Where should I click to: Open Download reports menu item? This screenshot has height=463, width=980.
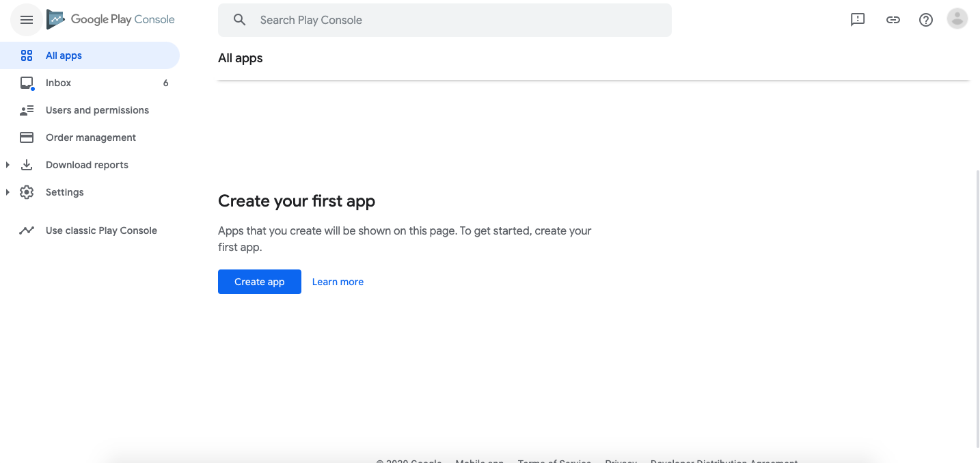87,165
